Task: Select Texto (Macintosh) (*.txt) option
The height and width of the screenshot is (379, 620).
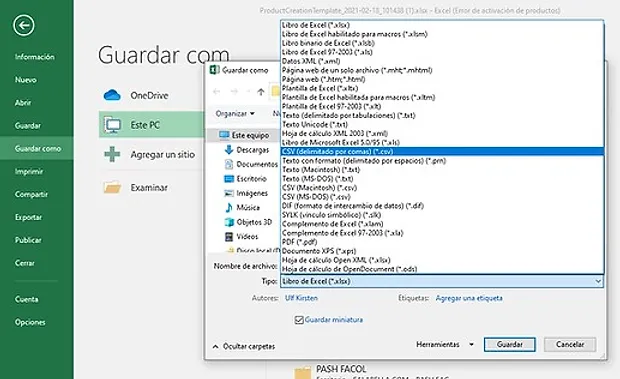Action: point(442,170)
